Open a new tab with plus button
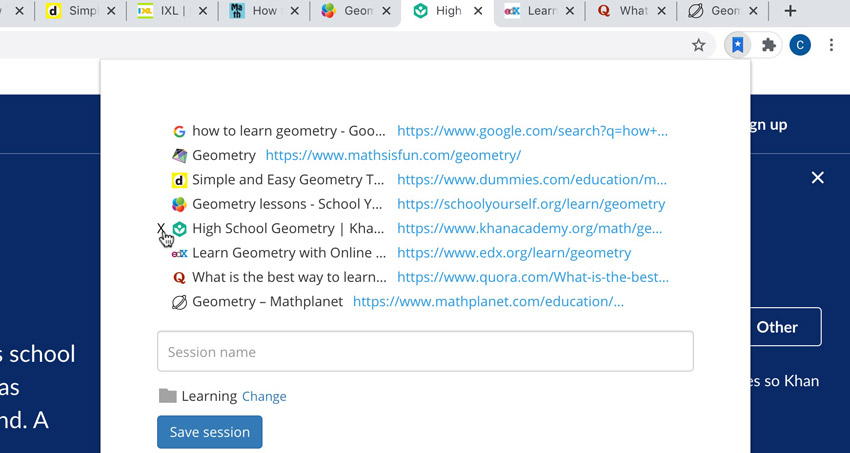This screenshot has width=850, height=453. (x=790, y=11)
